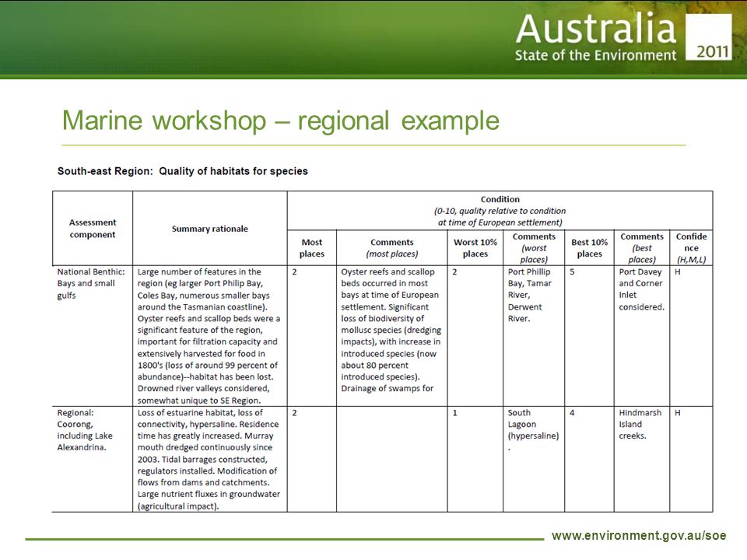Click the 'Summary rationale' column header
The width and height of the screenshot is (747, 560).
(210, 229)
